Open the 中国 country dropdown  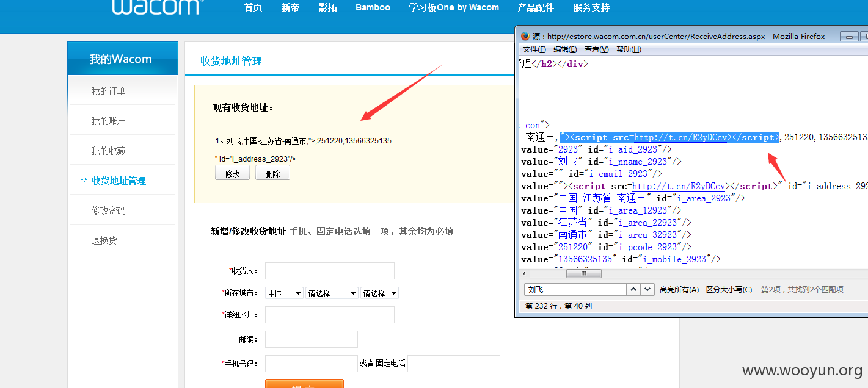[284, 293]
